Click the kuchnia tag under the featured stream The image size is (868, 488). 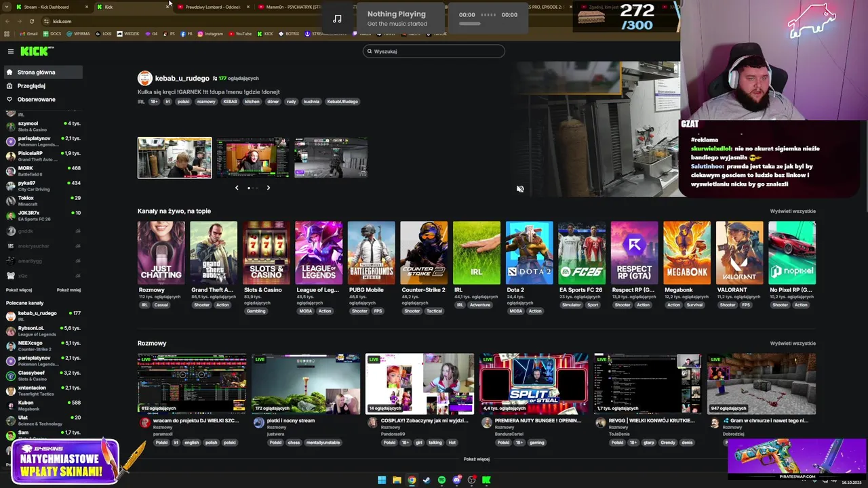pyautogui.click(x=311, y=102)
